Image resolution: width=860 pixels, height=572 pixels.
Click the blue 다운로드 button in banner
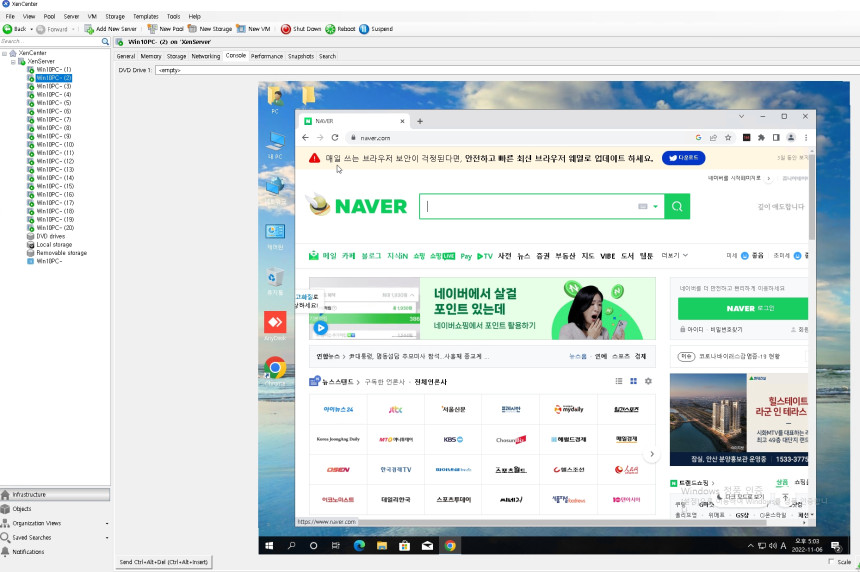(683, 158)
